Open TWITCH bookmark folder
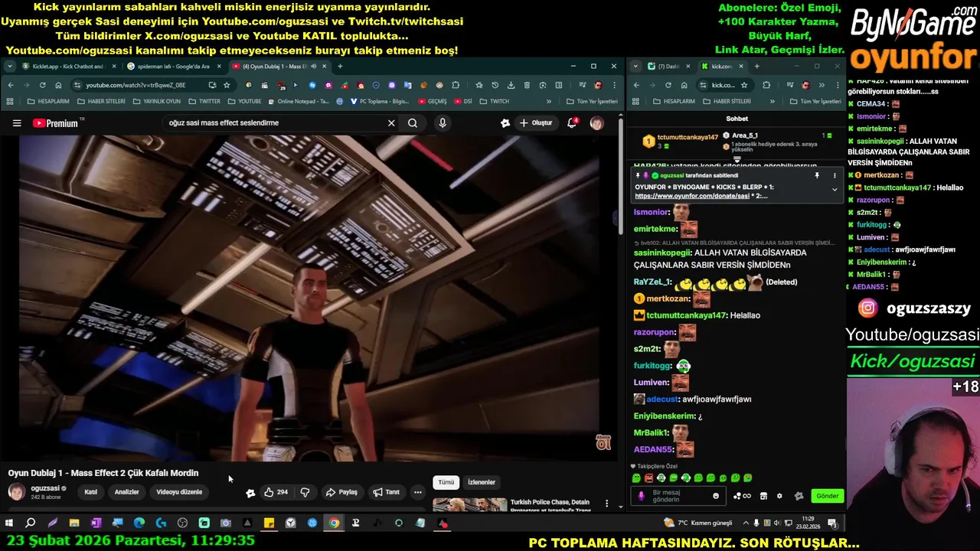 495,101
